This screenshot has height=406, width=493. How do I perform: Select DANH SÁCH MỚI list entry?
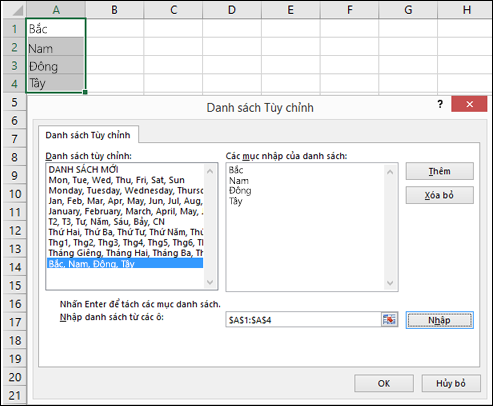(x=125, y=169)
